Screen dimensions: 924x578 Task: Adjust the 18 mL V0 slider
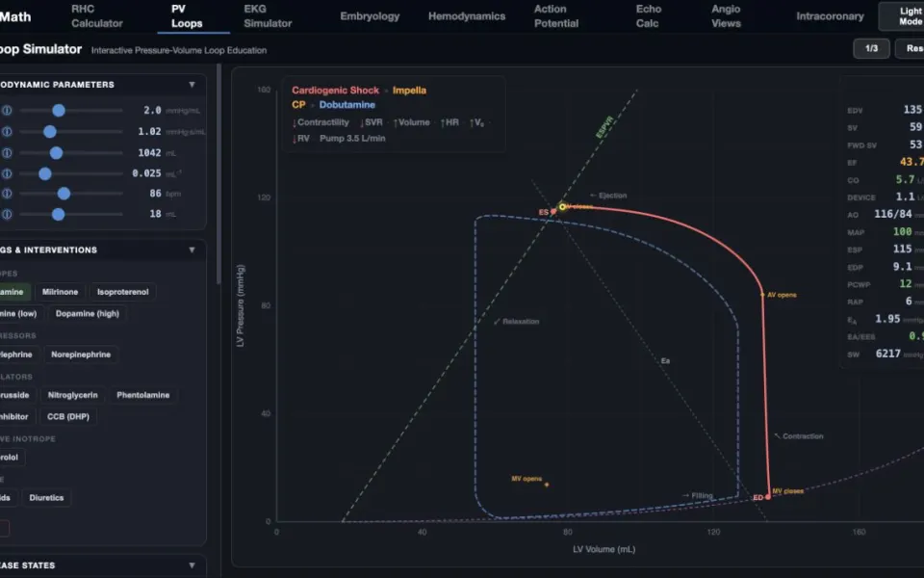point(70,214)
